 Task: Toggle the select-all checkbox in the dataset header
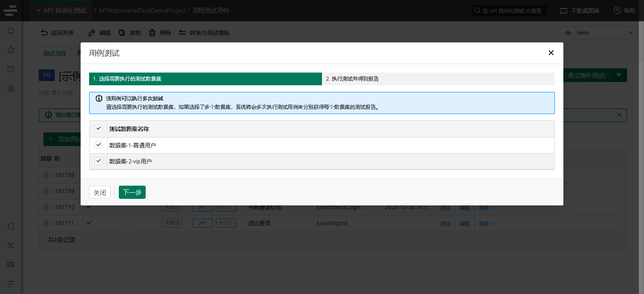99,129
